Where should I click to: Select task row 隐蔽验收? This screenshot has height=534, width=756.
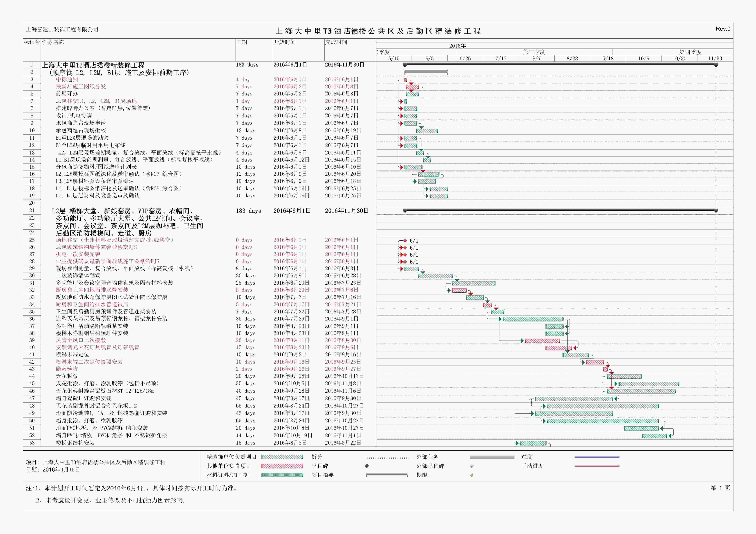pyautogui.click(x=200, y=369)
